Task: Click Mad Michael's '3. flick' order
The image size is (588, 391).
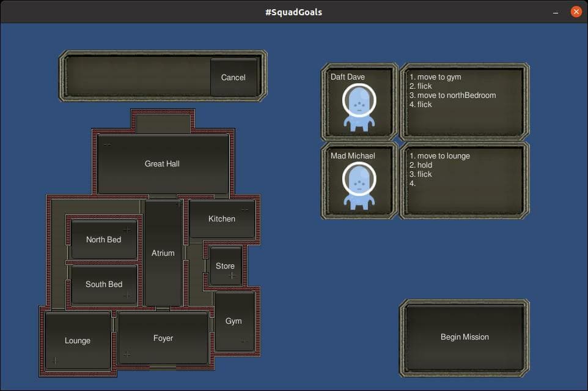Action: click(x=421, y=174)
